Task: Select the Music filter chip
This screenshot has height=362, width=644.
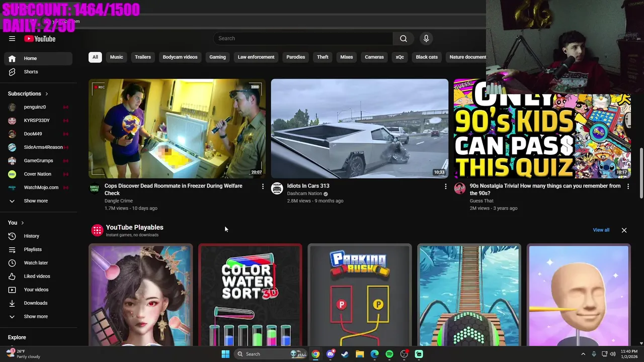Action: tap(116, 57)
